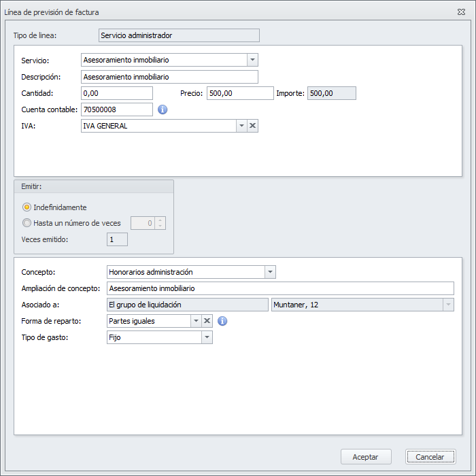Image resolution: width=476 pixels, height=476 pixels.
Task: Expand the Forma de reparto dropdown
Action: click(196, 321)
